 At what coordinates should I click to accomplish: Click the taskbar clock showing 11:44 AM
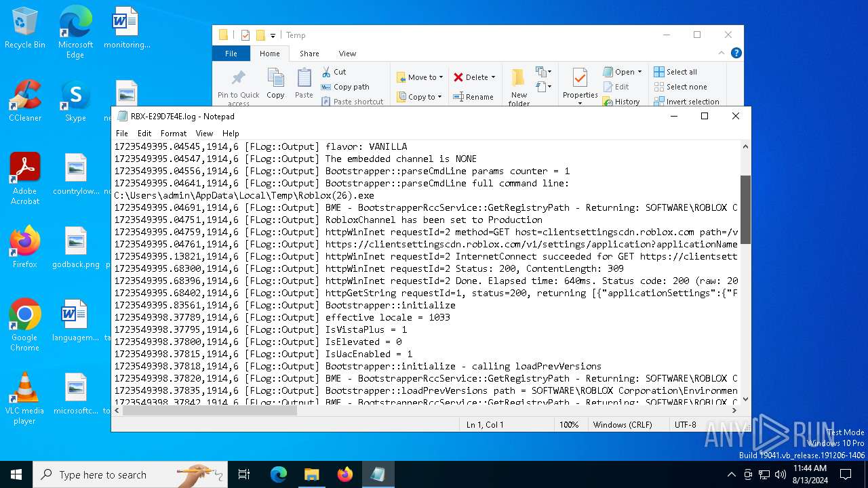[x=810, y=474]
